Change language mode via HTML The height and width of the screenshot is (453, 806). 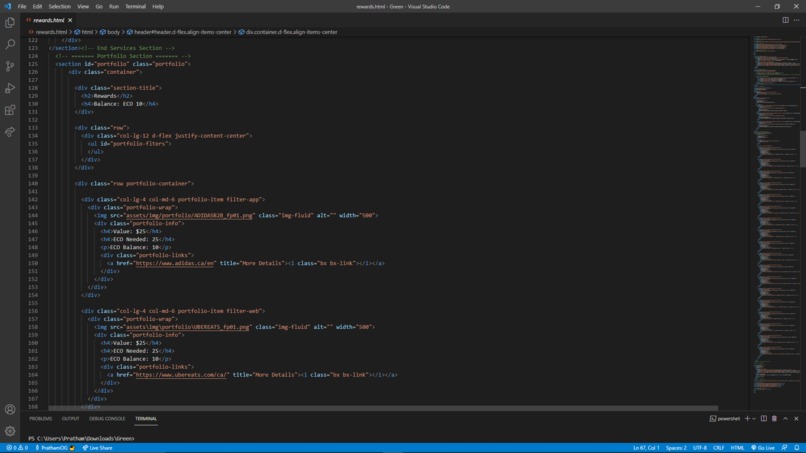click(x=737, y=448)
